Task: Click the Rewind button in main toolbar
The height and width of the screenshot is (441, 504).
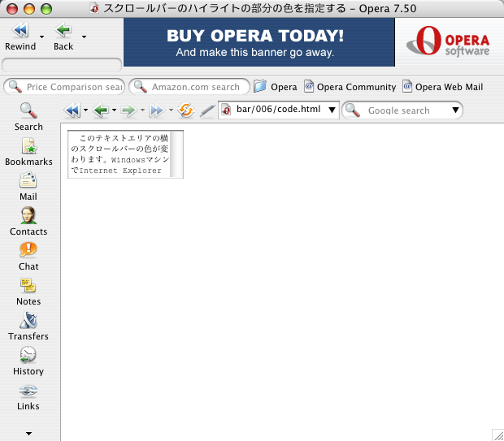Action: click(x=20, y=37)
